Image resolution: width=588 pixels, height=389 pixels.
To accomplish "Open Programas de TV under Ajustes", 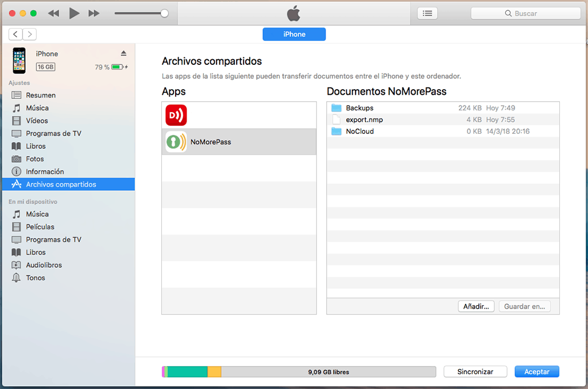I will pos(69,133).
